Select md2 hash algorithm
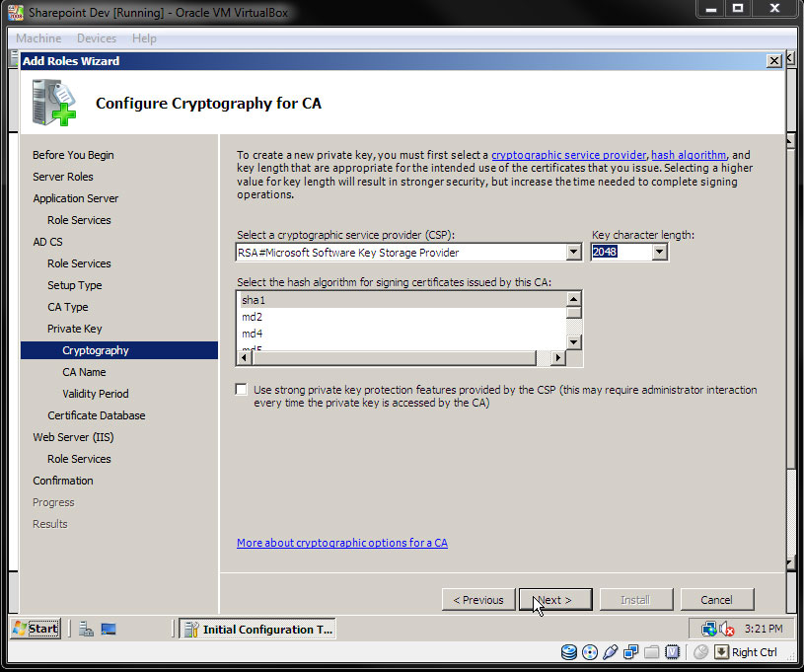The image size is (804, 672). 402,317
